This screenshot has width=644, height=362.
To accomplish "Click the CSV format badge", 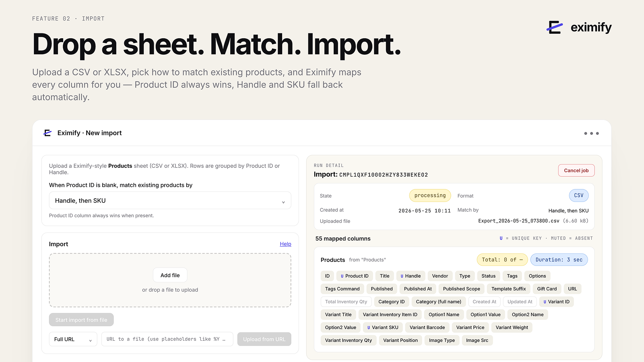I will tap(579, 195).
